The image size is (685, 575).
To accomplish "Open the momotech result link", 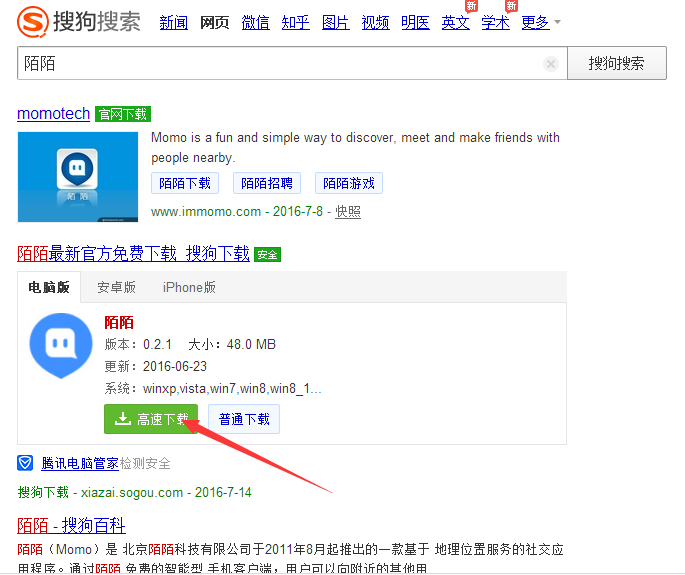I will click(x=53, y=114).
